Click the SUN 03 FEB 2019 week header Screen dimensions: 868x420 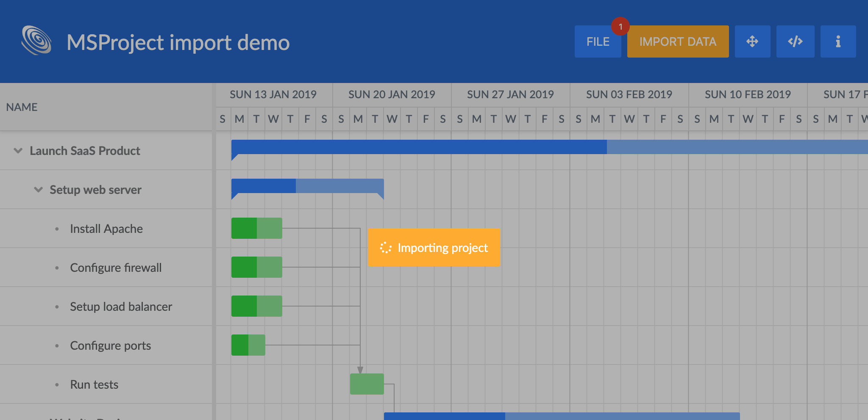(x=629, y=94)
